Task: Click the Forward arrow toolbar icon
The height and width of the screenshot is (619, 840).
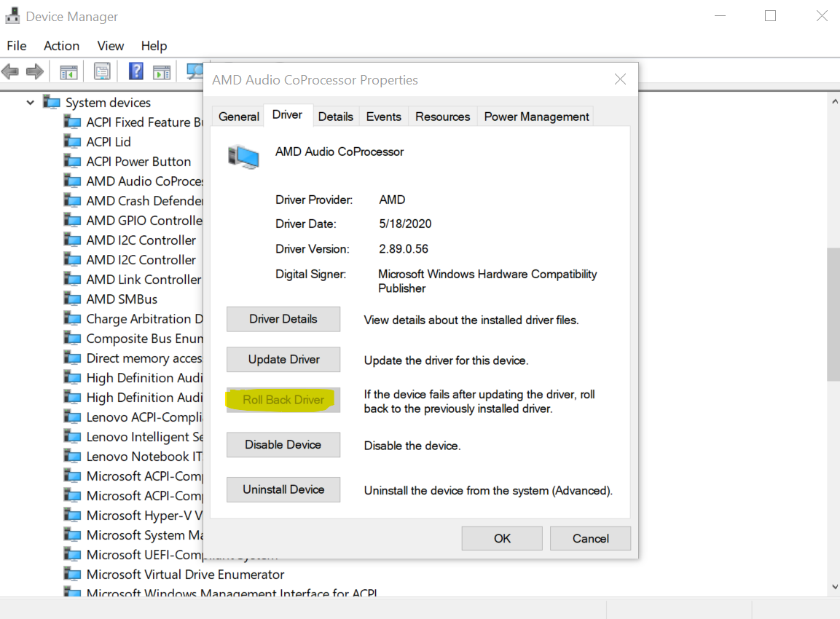Action: [35, 71]
